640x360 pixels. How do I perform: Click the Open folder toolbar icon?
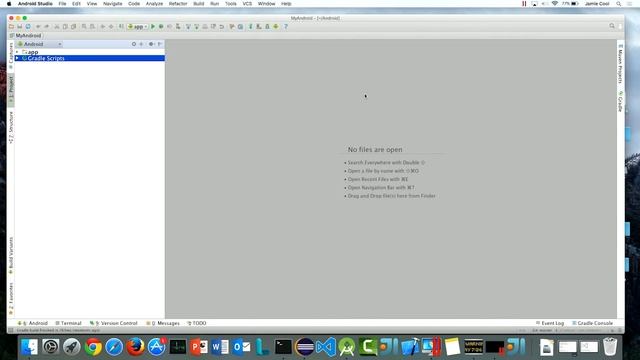pos(11,27)
